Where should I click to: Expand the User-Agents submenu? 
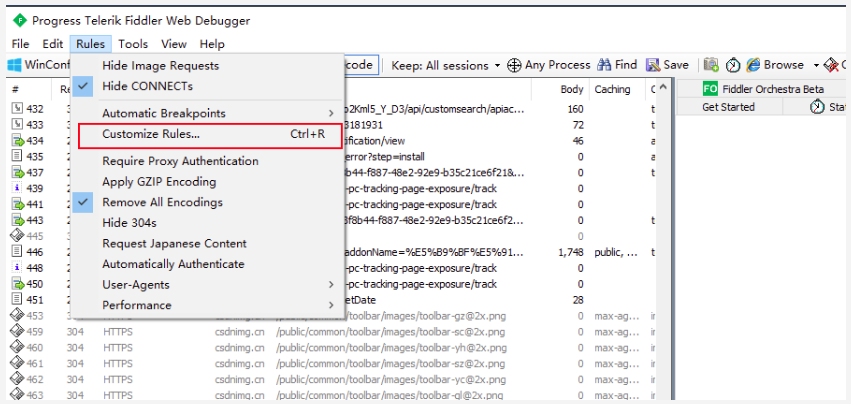point(207,285)
